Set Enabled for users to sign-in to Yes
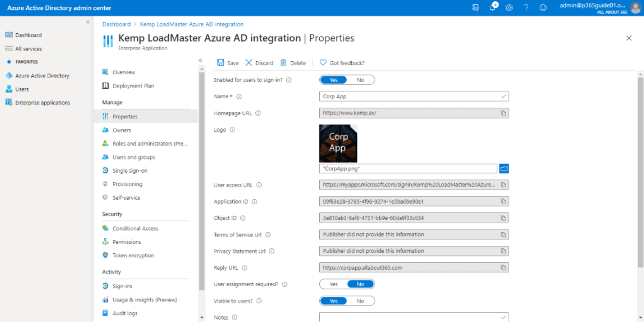This screenshot has width=644, height=326. (333, 80)
